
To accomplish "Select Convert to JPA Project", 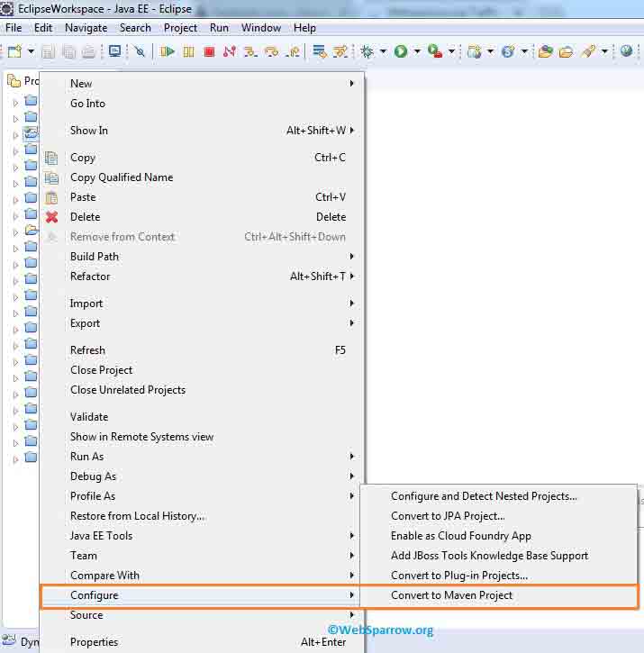I will [x=499, y=516].
